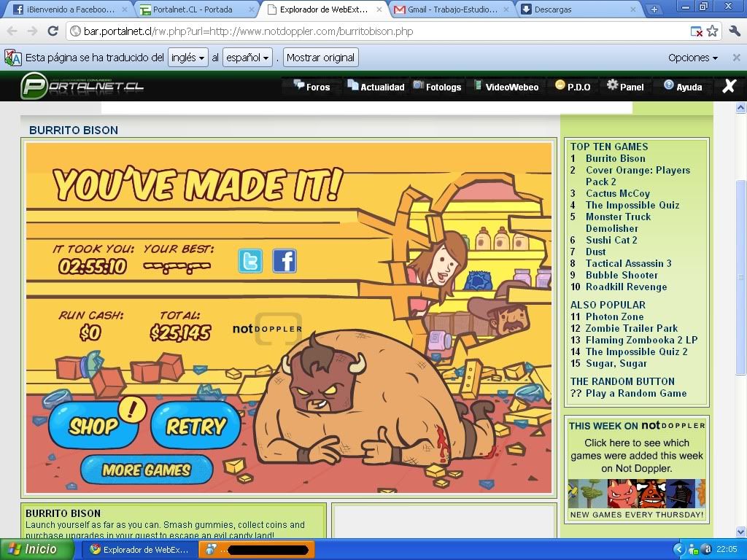The height and width of the screenshot is (560, 747).
Task: Click Play a Random Game link
Action: [636, 393]
